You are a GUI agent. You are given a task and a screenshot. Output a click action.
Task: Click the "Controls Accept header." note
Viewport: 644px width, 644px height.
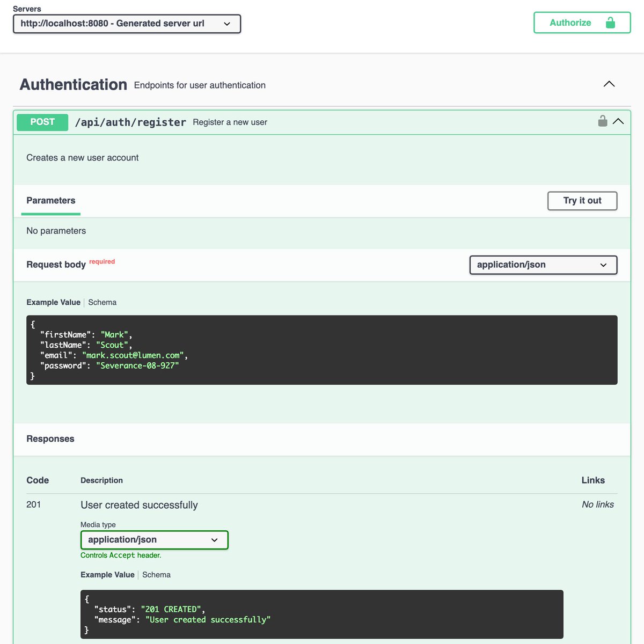(x=121, y=555)
